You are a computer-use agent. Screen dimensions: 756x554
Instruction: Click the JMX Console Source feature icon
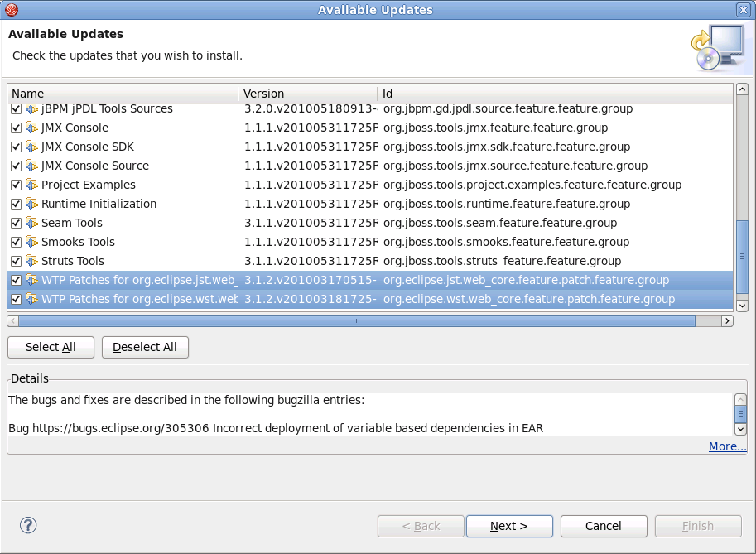pyautogui.click(x=31, y=166)
